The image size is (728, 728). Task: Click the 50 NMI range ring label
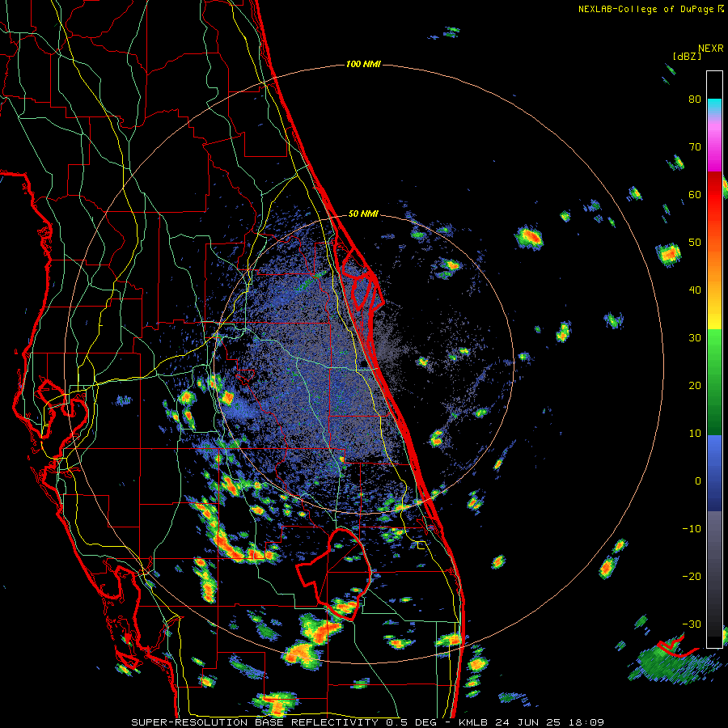pyautogui.click(x=363, y=214)
